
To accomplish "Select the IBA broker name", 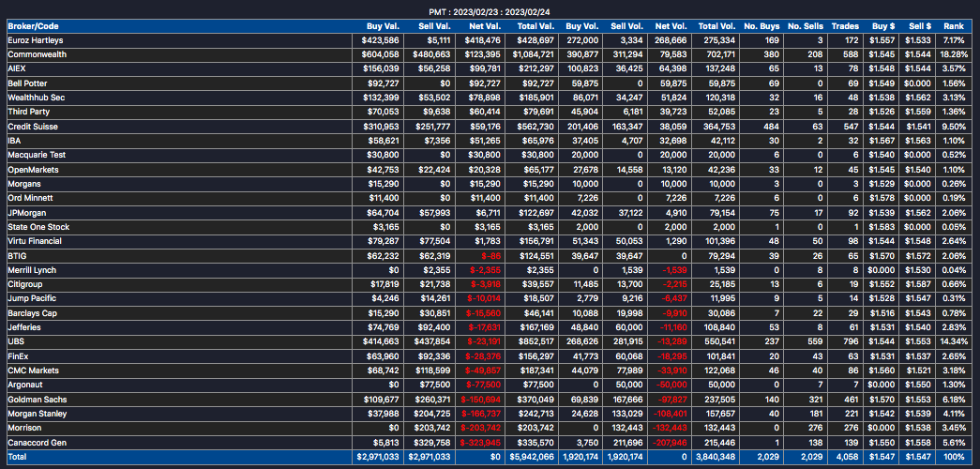I will point(14,141).
